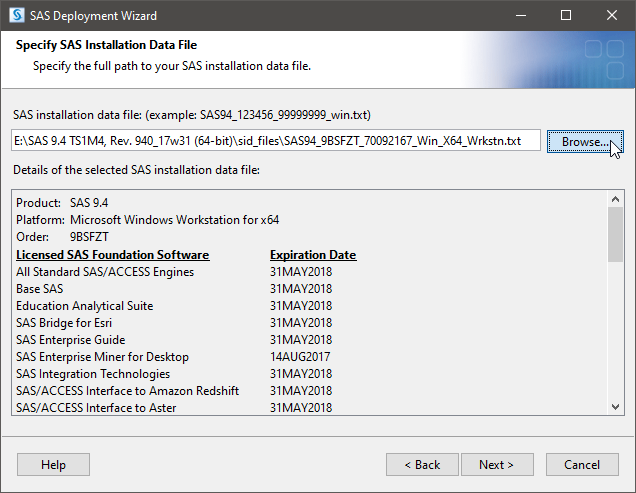Click the SAS logo icon in title bar
The height and width of the screenshot is (493, 636).
point(17,15)
